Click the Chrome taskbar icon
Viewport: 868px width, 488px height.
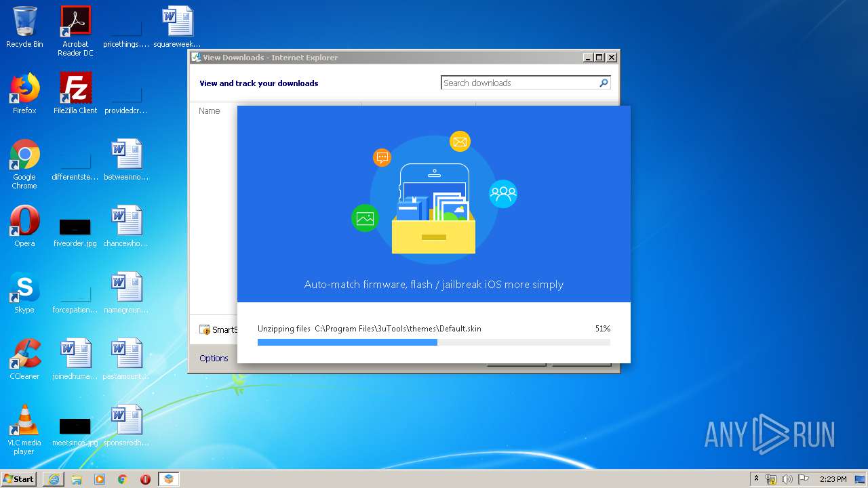click(x=123, y=479)
